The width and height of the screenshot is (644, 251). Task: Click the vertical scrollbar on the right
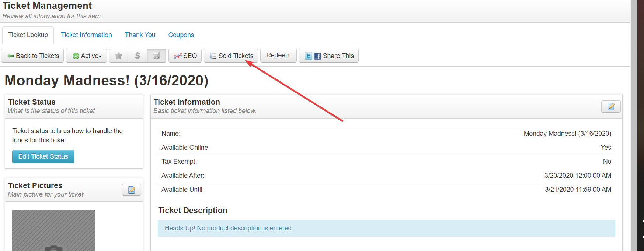coord(634,125)
